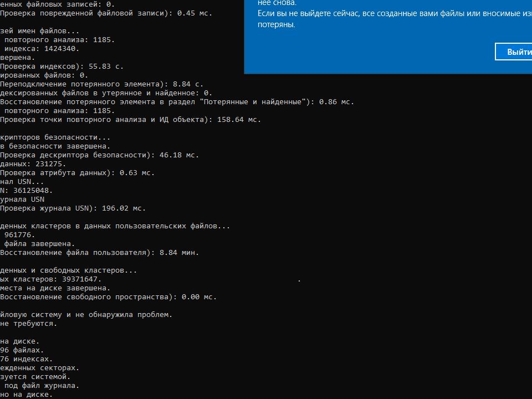Click text 'зей имен файлов...'
This screenshot has width=532, height=399.
(39, 31)
